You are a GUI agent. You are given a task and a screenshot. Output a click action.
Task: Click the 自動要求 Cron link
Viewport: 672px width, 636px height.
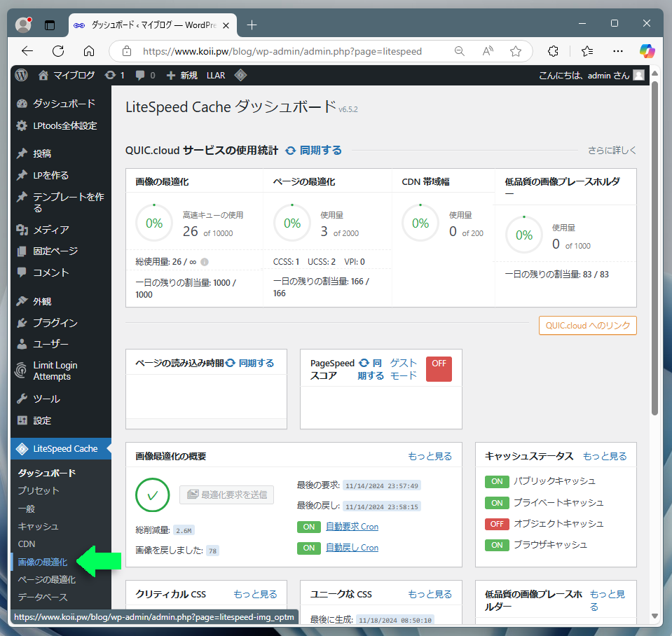352,526
